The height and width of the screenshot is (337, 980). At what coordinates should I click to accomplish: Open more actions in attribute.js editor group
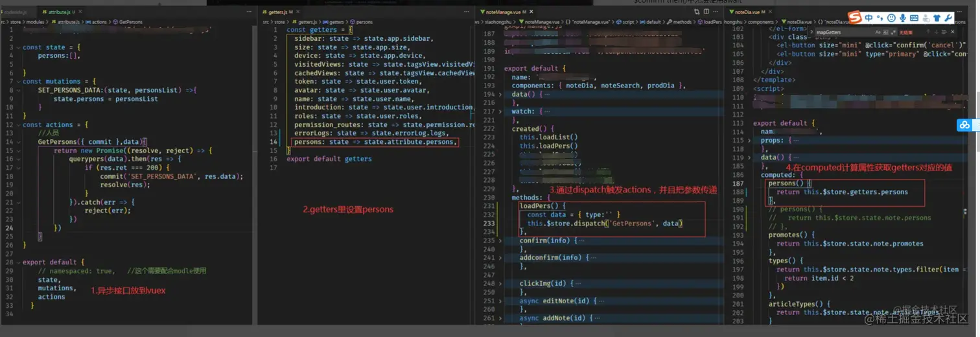click(x=248, y=12)
